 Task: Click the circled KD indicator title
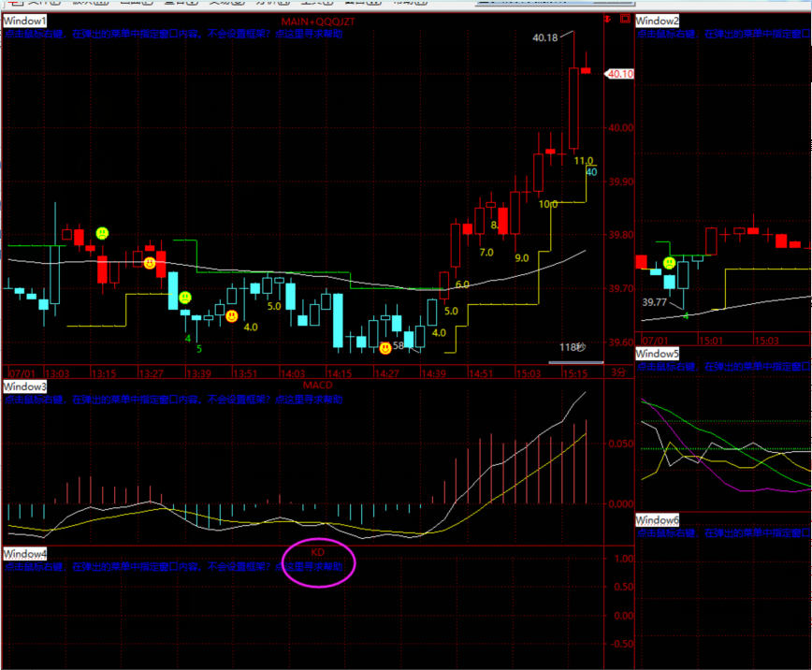(x=318, y=553)
